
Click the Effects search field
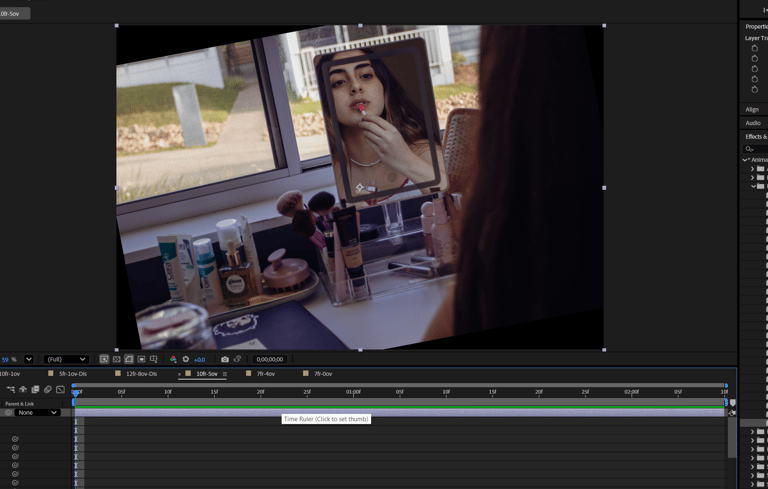756,149
